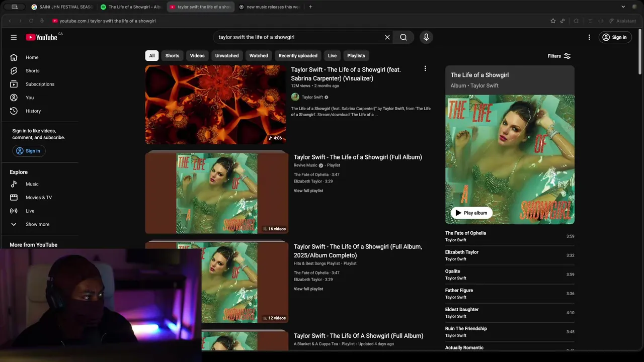This screenshot has width=644, height=362.
Task: Click the sidebar Sign in button
Action: coord(29,151)
